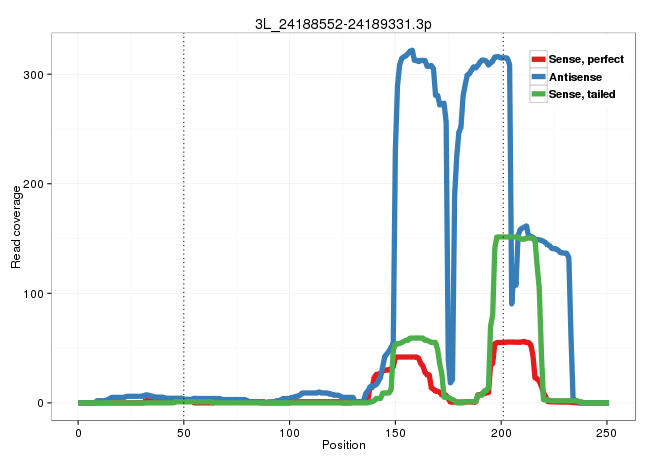Click the 'Position' x-axis label

click(343, 445)
